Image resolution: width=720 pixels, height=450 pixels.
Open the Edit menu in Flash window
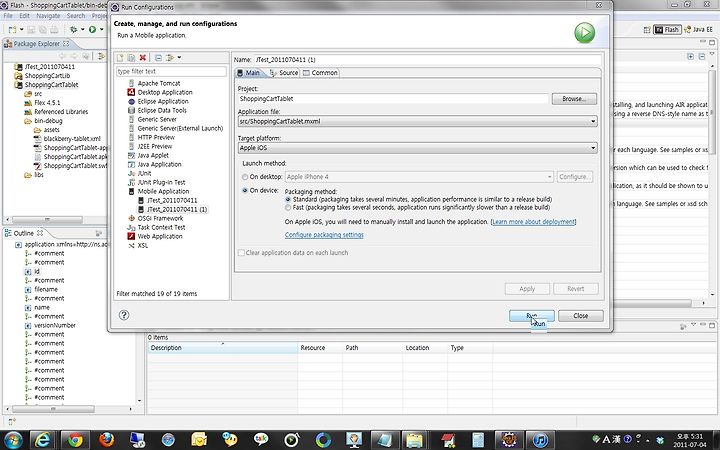pyautogui.click(x=24, y=16)
